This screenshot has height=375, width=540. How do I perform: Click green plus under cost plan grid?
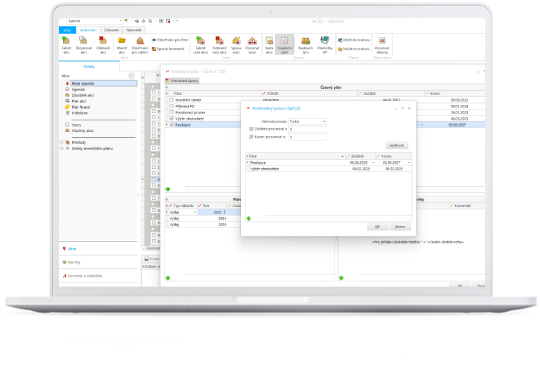(x=168, y=278)
